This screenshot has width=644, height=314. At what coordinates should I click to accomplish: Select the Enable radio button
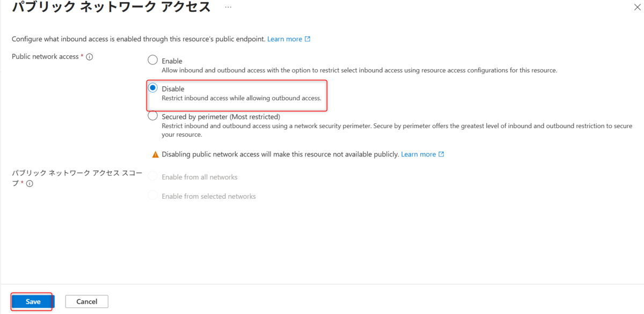[152, 61]
